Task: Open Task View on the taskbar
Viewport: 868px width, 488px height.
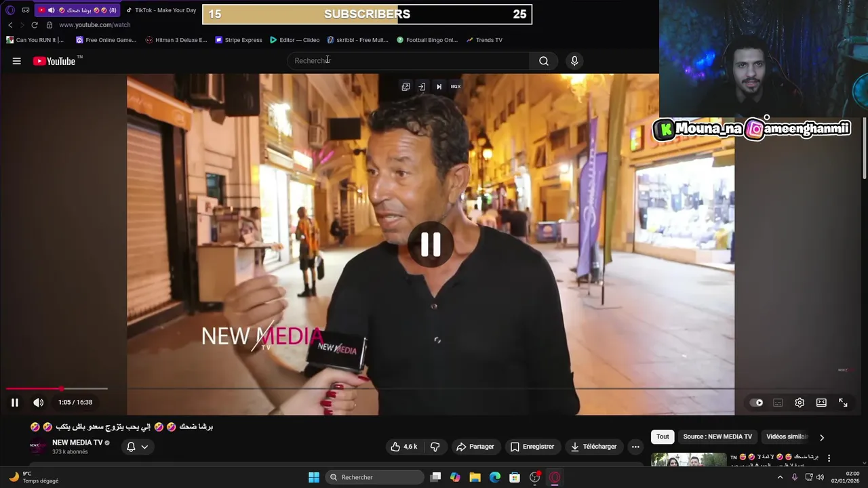Action: (x=436, y=477)
